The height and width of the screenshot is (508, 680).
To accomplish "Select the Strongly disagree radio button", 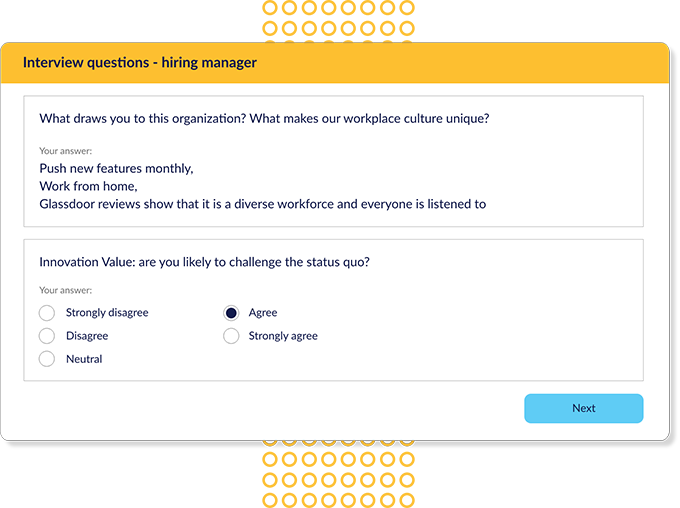I will [x=47, y=313].
